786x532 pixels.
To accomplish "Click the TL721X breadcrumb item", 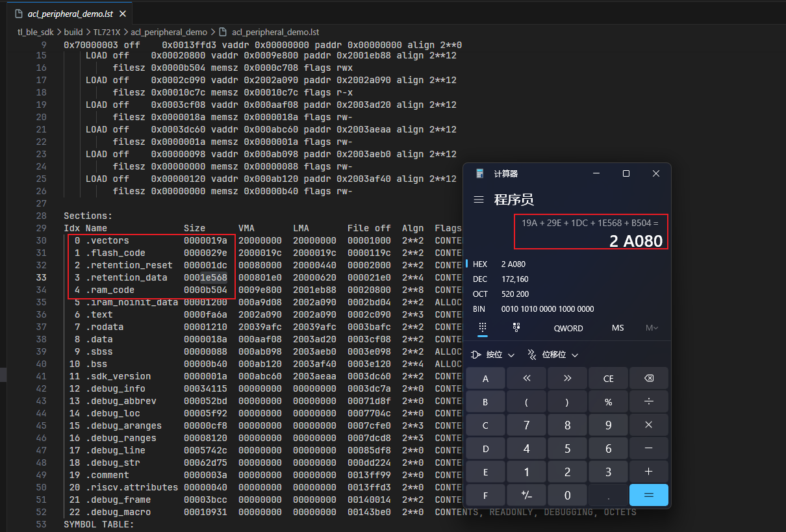I will [x=107, y=32].
